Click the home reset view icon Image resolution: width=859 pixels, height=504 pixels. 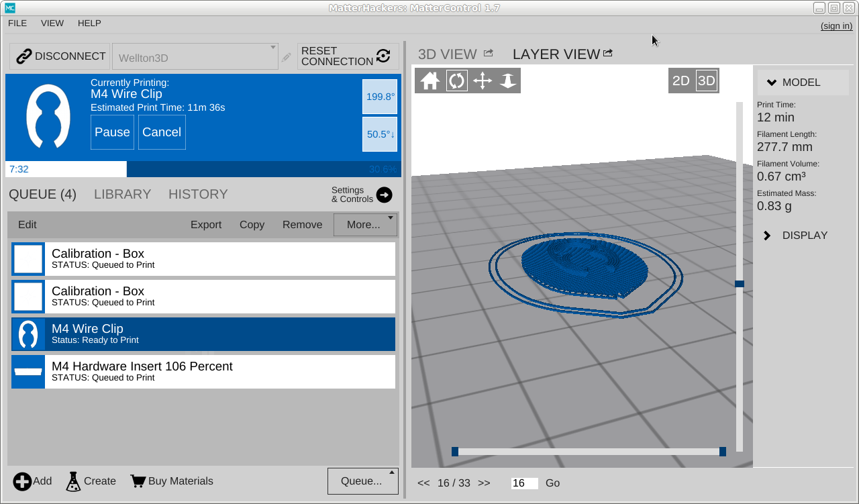430,81
